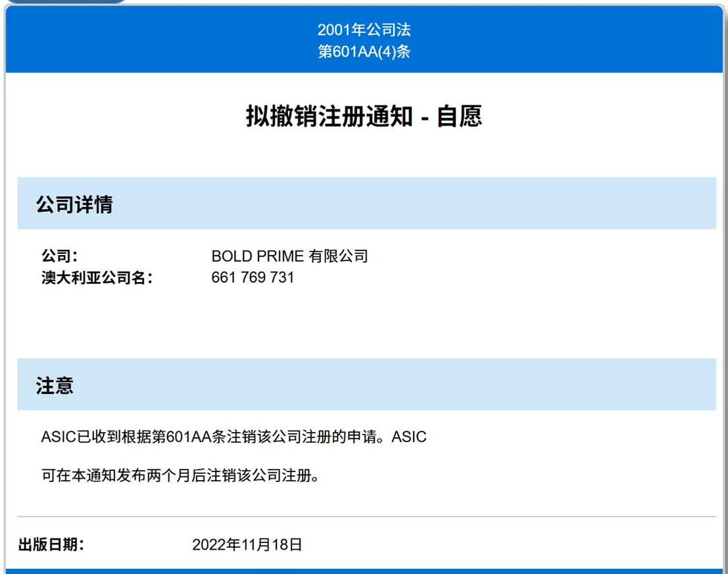
Task: Click the 公司: label
Action: click(x=59, y=256)
